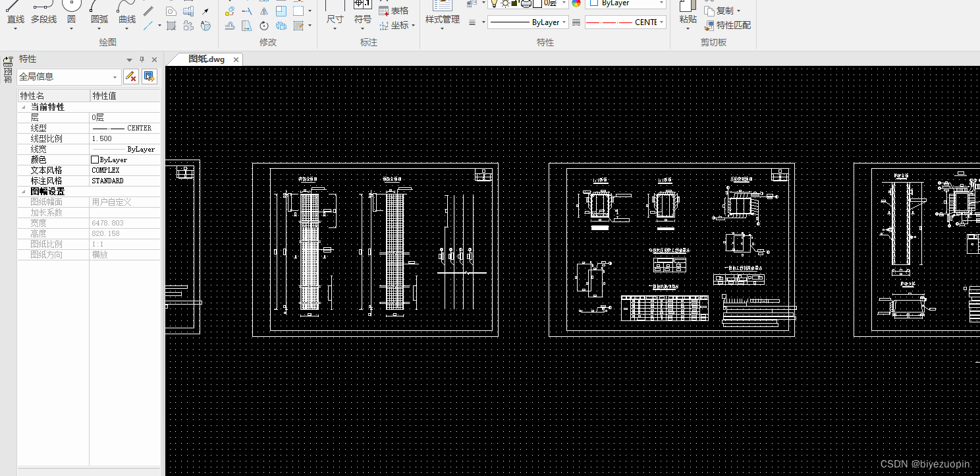Click the pin icon of 特性 panel

click(x=142, y=59)
